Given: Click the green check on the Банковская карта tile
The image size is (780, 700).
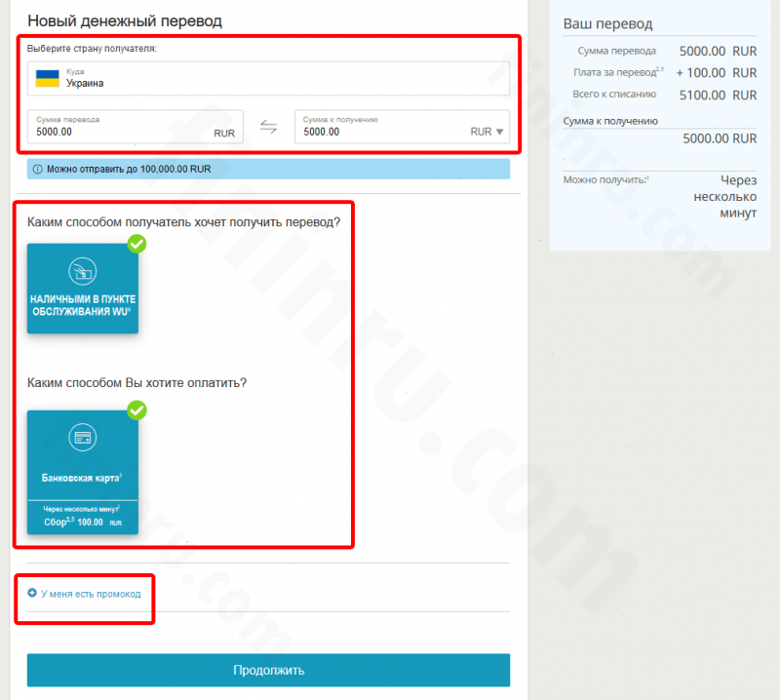Looking at the screenshot, I should tap(136, 410).
